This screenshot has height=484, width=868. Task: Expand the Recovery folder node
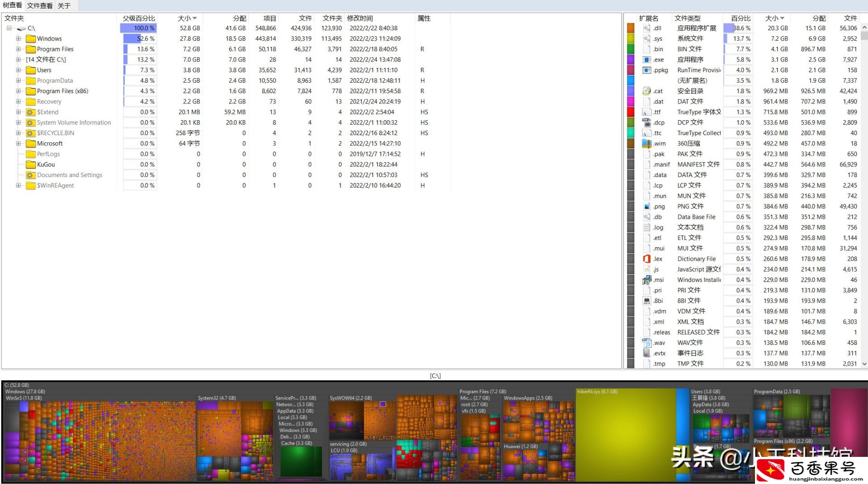pyautogui.click(x=19, y=101)
